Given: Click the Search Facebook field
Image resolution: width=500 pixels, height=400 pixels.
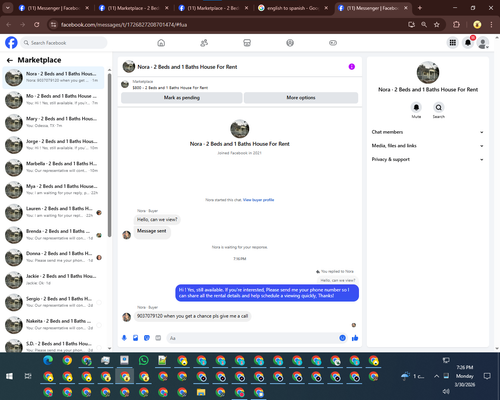Looking at the screenshot, I should coord(64,43).
